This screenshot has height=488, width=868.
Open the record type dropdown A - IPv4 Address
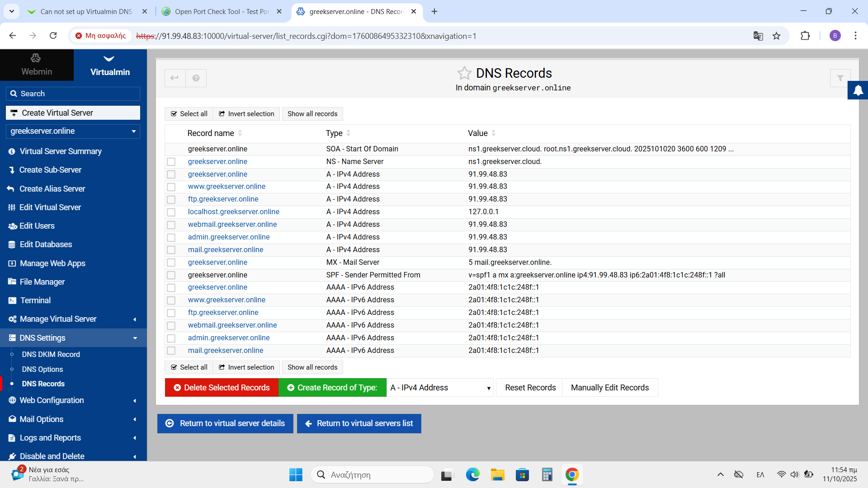pyautogui.click(x=441, y=388)
